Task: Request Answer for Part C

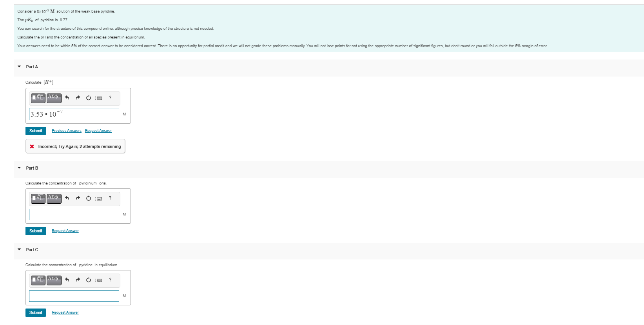Action: pos(65,312)
